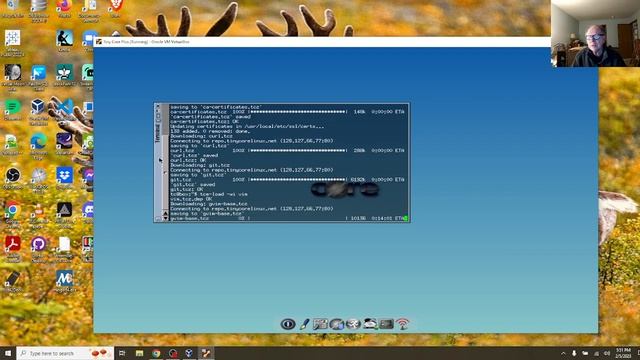Select the GitHub Desktop shortcut icon

pyautogui.click(x=38, y=244)
